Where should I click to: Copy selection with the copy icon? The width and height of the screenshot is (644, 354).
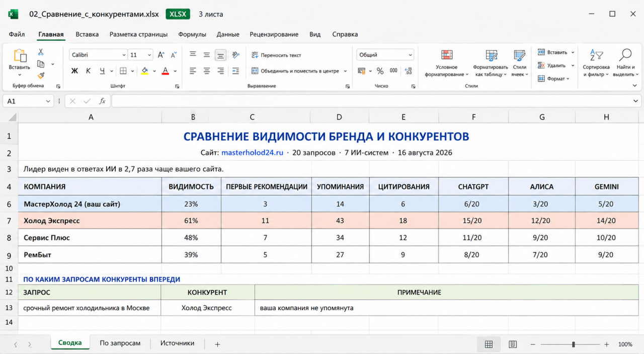click(x=41, y=64)
